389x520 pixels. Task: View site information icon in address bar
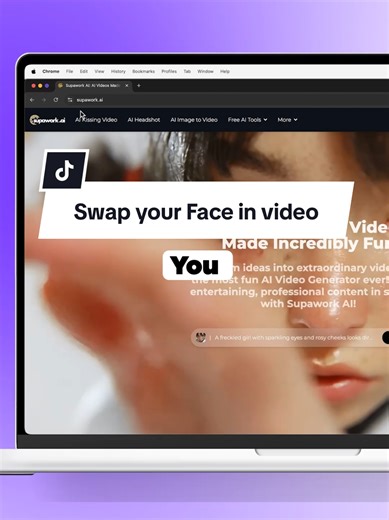pyautogui.click(x=70, y=100)
